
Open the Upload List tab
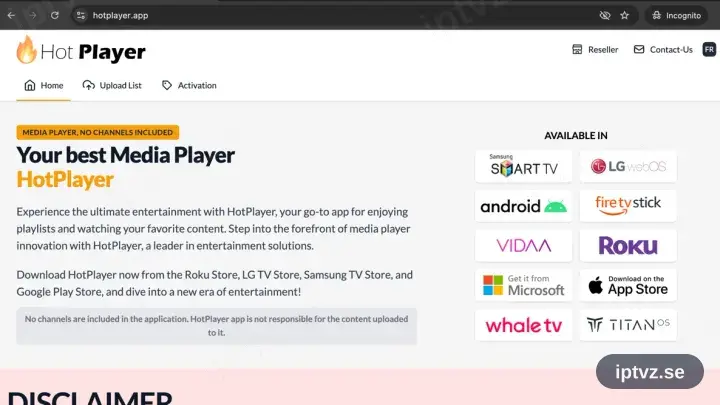pyautogui.click(x=112, y=85)
